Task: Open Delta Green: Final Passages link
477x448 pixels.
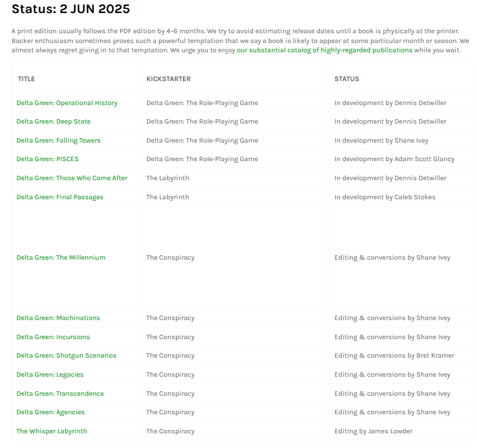Action: (x=60, y=197)
